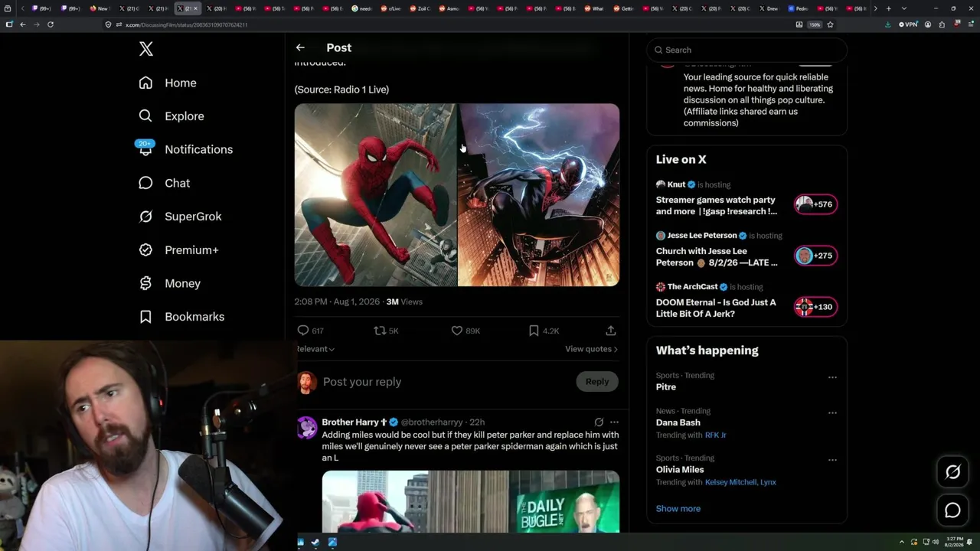This screenshot has height=551, width=980.
Task: Open the Spider-Man comic image on left
Action: pos(375,195)
